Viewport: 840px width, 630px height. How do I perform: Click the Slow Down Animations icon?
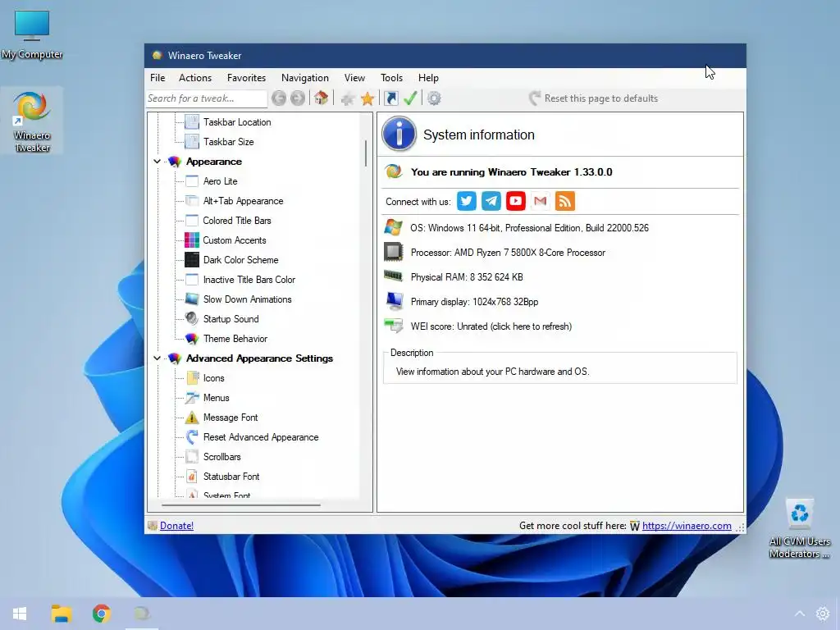pos(192,299)
